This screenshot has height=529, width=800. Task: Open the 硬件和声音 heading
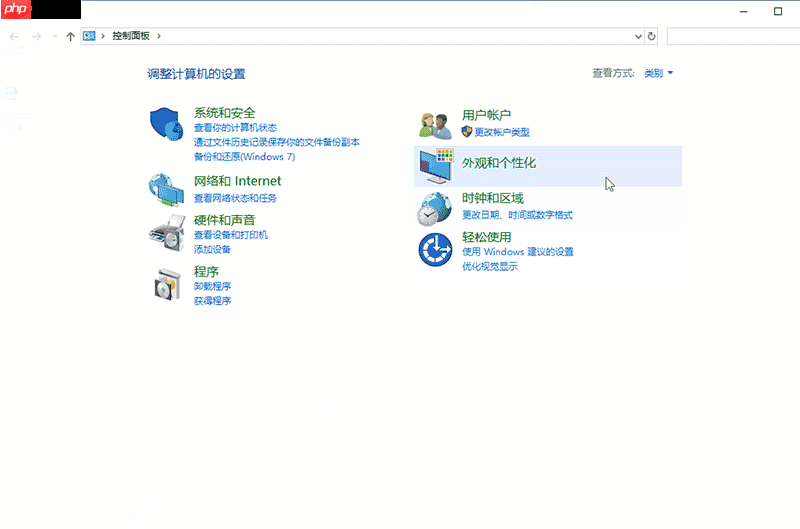point(224,220)
